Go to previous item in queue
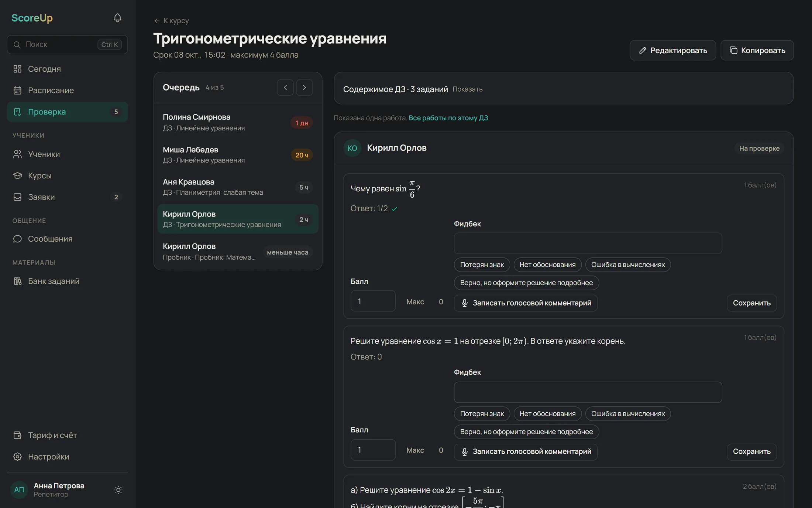 [285, 88]
